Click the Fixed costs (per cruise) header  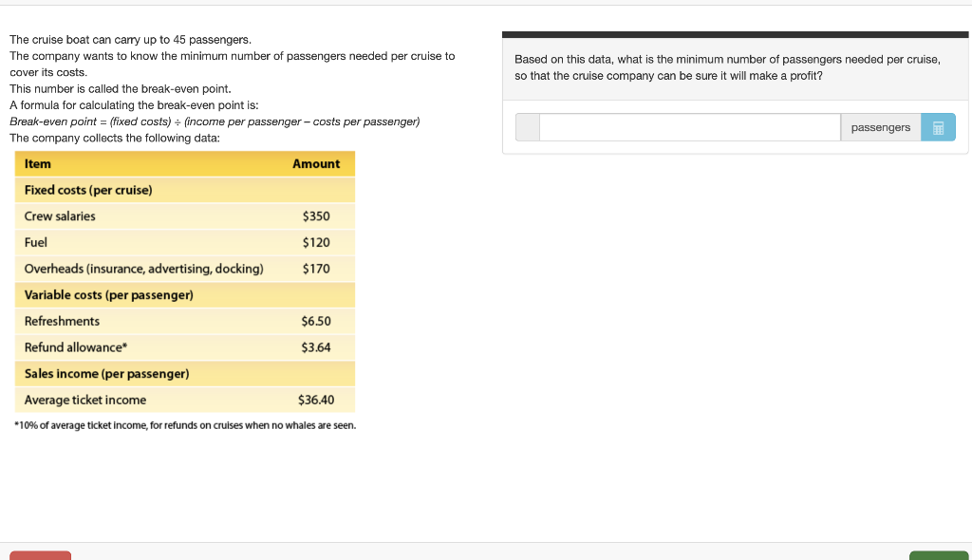184,190
